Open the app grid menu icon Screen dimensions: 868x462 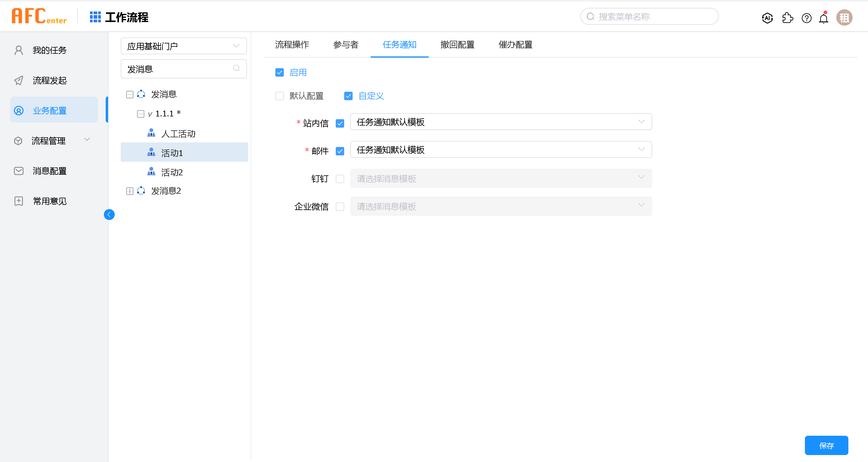coord(95,17)
